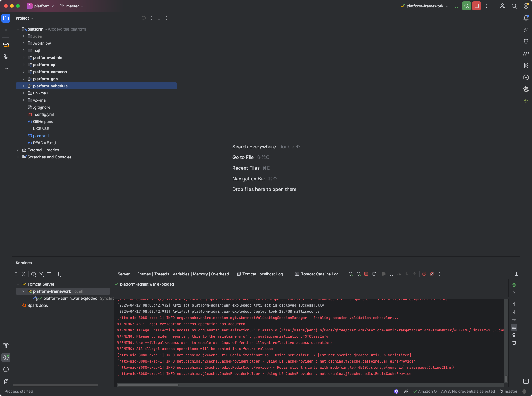Switch to the Threads tab
The image size is (532, 396).
coord(162,274)
